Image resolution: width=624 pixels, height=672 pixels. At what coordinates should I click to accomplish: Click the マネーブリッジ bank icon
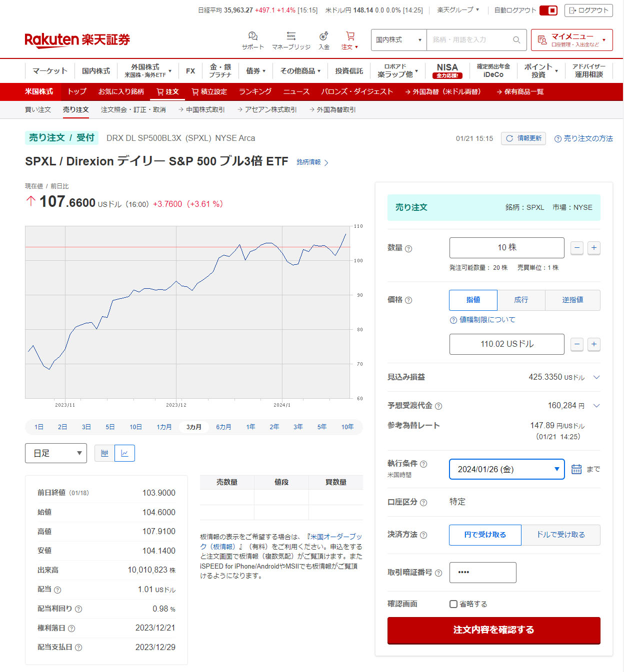click(x=291, y=36)
